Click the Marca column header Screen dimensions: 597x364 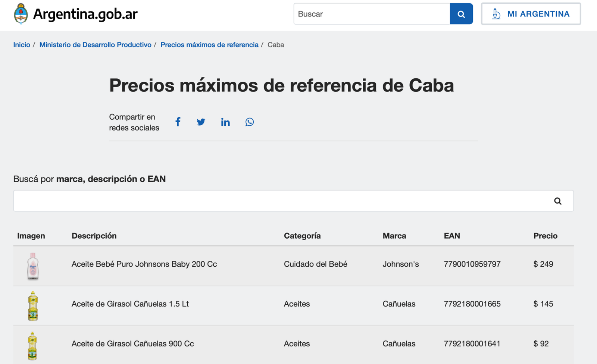coord(394,236)
